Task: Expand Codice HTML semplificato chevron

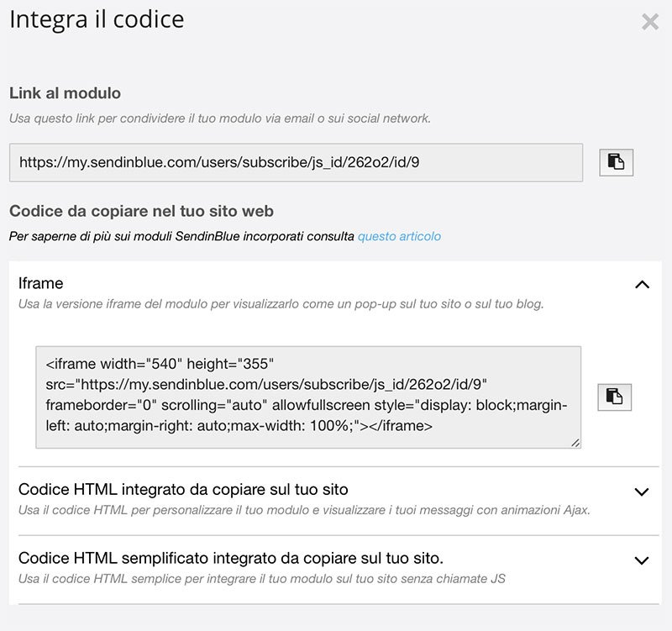Action: 641,560
